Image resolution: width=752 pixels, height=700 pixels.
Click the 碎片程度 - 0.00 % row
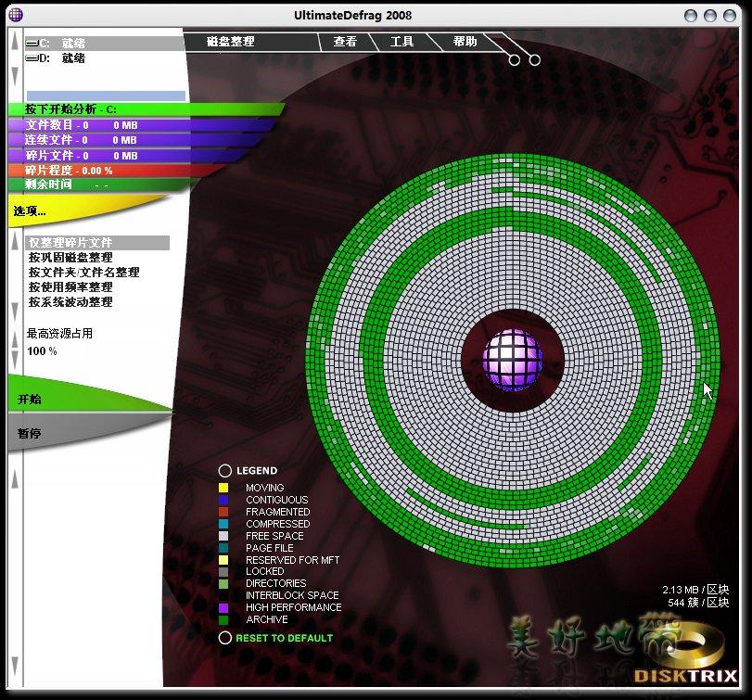coord(115,171)
